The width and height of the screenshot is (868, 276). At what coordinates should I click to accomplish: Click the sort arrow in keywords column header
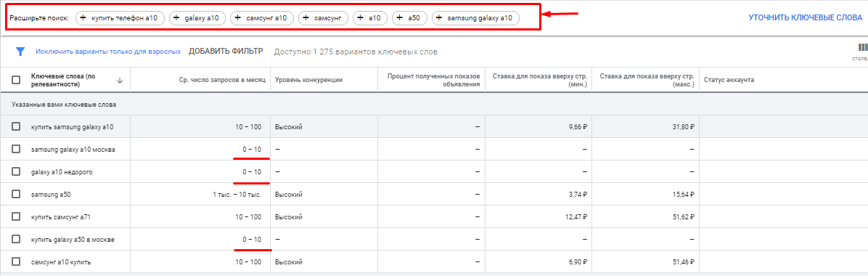120,81
